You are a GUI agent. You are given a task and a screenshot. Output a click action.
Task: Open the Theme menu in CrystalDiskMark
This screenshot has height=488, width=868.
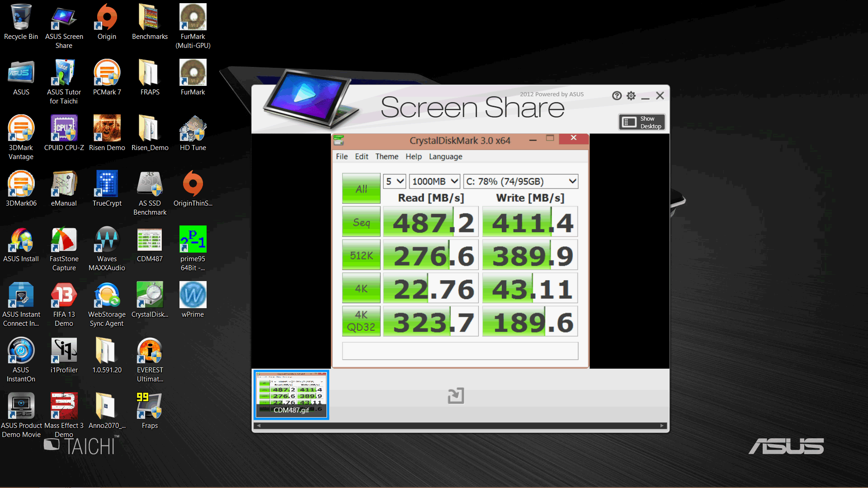pos(387,156)
